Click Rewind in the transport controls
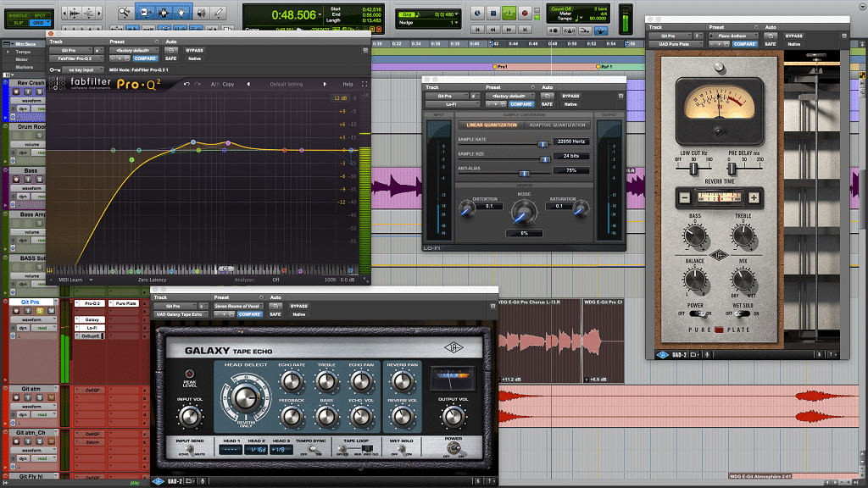868x488 pixels. tap(492, 30)
